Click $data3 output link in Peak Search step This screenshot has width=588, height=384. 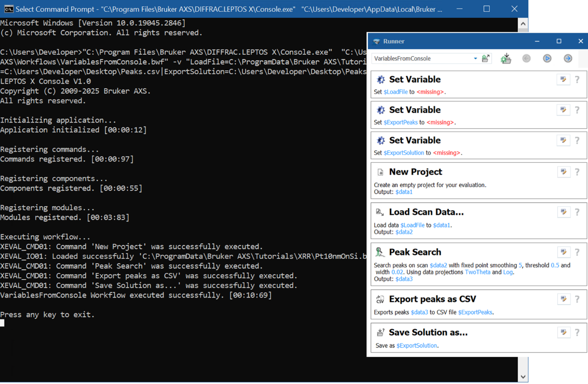coord(404,279)
